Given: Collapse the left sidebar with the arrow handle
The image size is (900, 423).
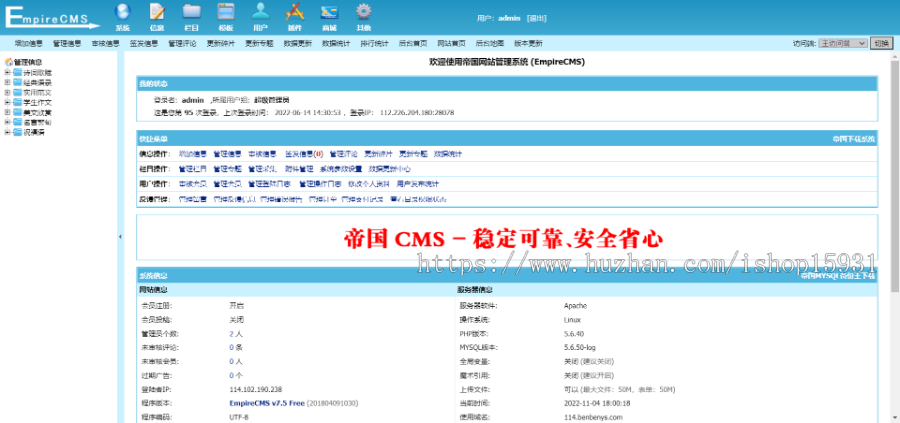Looking at the screenshot, I should click(120, 236).
